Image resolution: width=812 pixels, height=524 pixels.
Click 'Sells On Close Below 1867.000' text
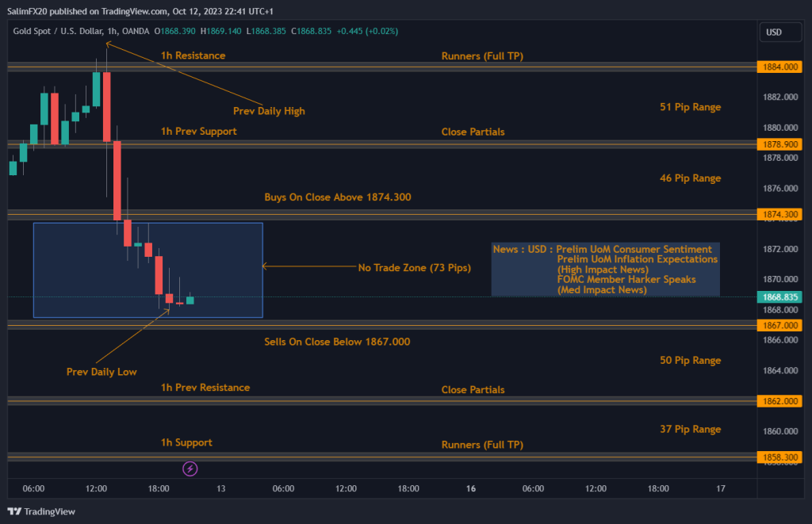337,342
